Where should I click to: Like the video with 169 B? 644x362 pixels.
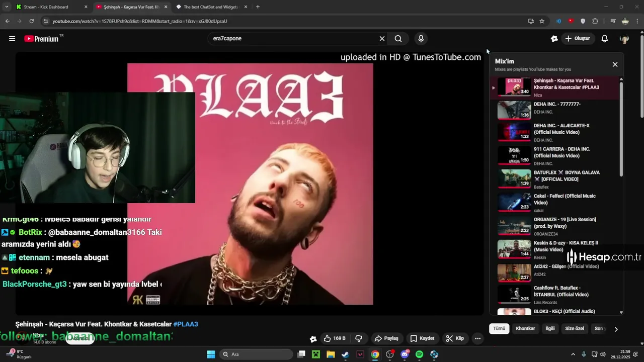point(335,338)
